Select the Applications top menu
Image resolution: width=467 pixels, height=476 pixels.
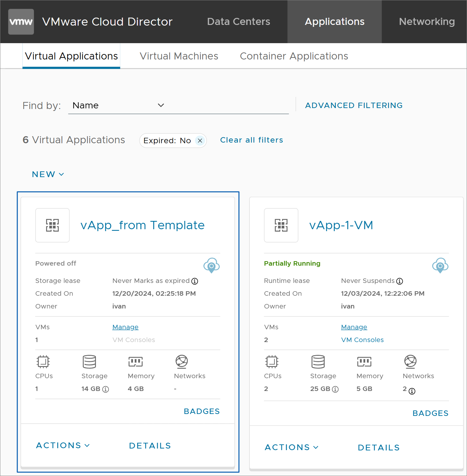[x=335, y=22]
